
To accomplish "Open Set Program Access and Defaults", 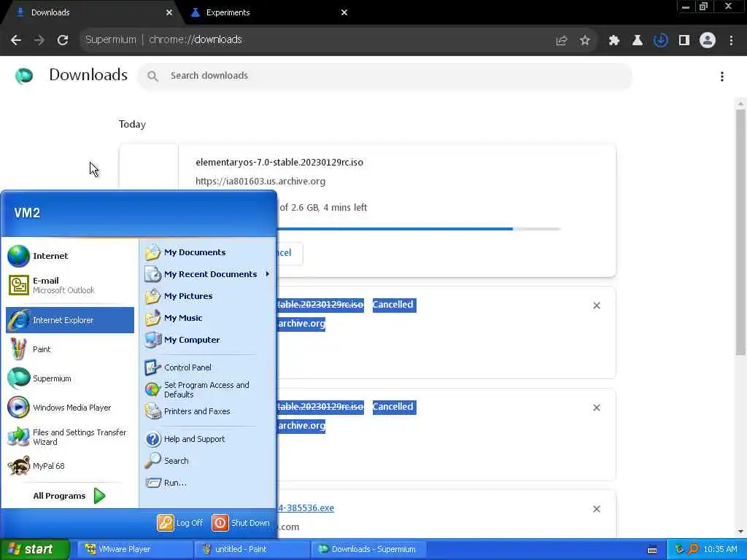I will [207, 389].
